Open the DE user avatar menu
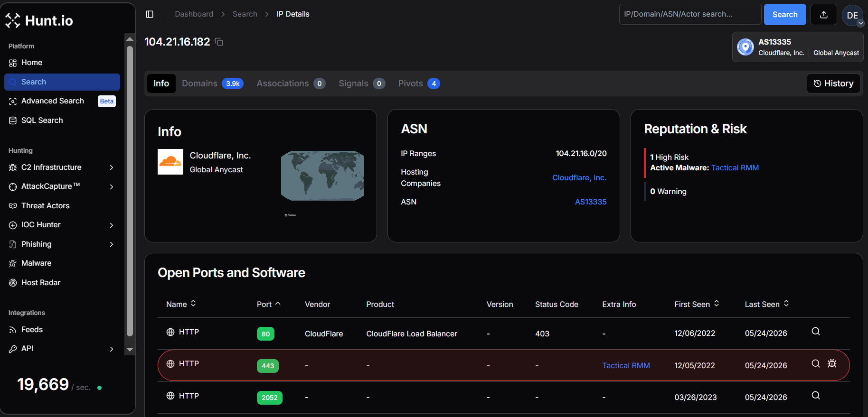868x417 pixels. pyautogui.click(x=852, y=15)
